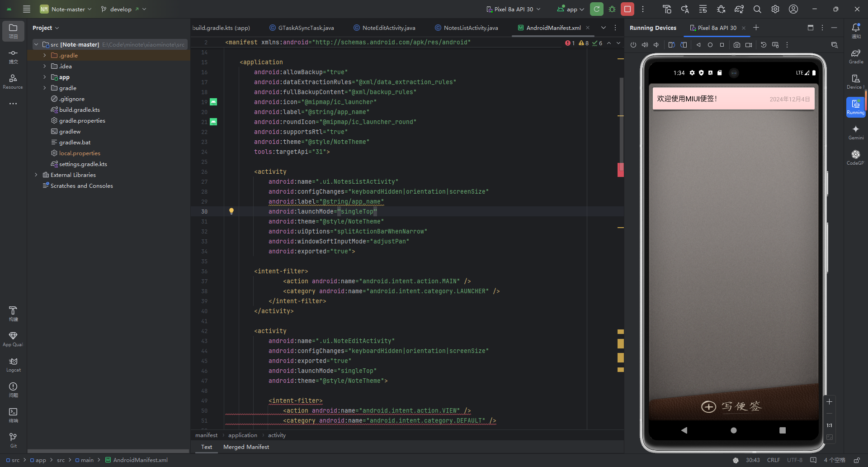Open the Git tool window

click(13, 440)
